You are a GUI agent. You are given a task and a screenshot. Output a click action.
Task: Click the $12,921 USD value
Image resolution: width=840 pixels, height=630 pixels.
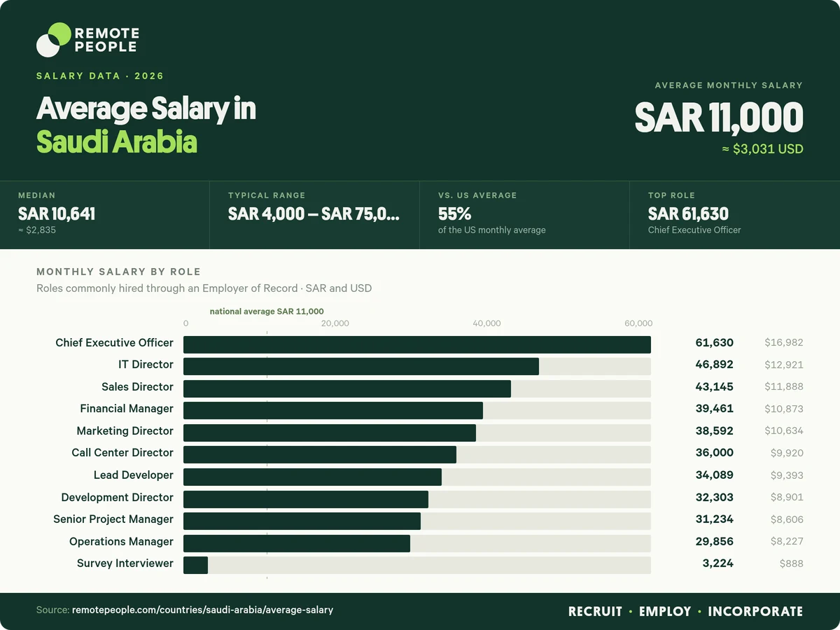[x=784, y=365]
